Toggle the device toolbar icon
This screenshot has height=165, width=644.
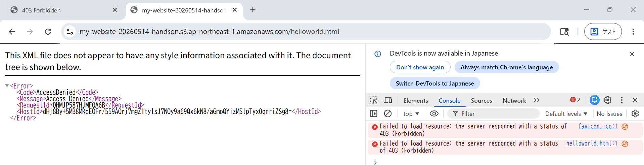(388, 100)
